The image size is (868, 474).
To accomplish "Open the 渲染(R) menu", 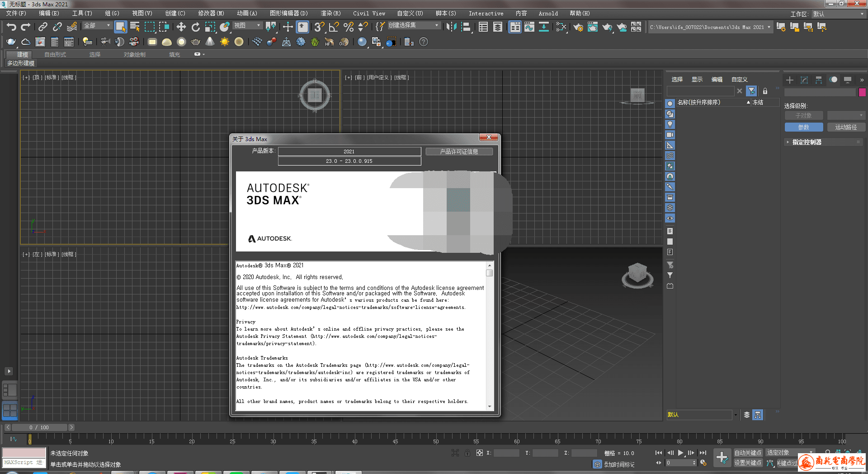I will [x=330, y=14].
